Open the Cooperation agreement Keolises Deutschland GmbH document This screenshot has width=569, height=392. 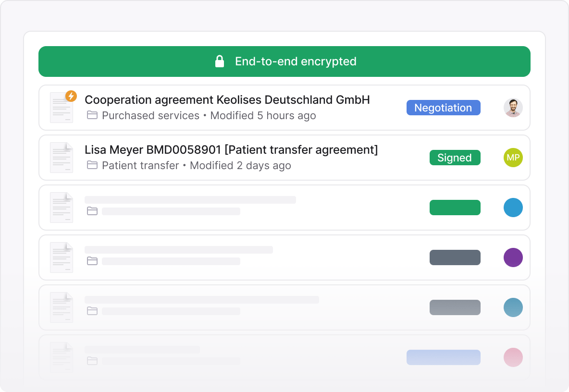pyautogui.click(x=227, y=99)
